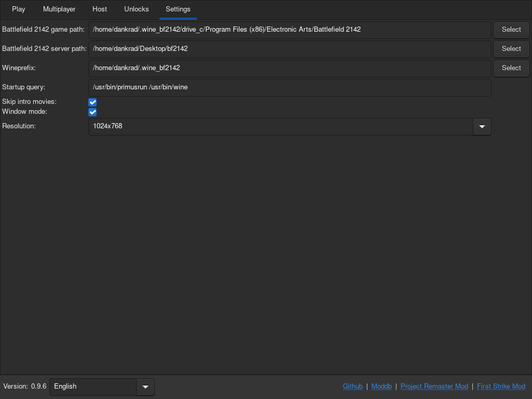Click the Skip intro movies label
This screenshot has height=399, width=532.
coord(29,101)
